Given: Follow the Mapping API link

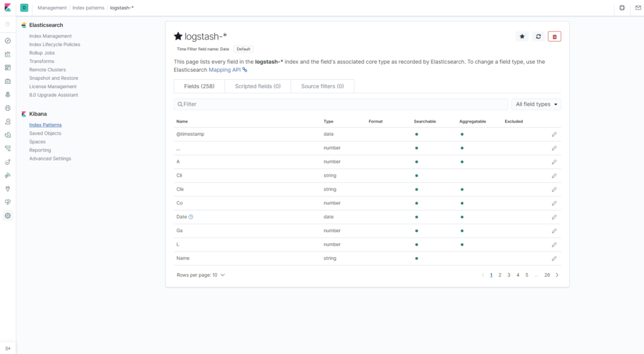Looking at the screenshot, I should coord(225,70).
